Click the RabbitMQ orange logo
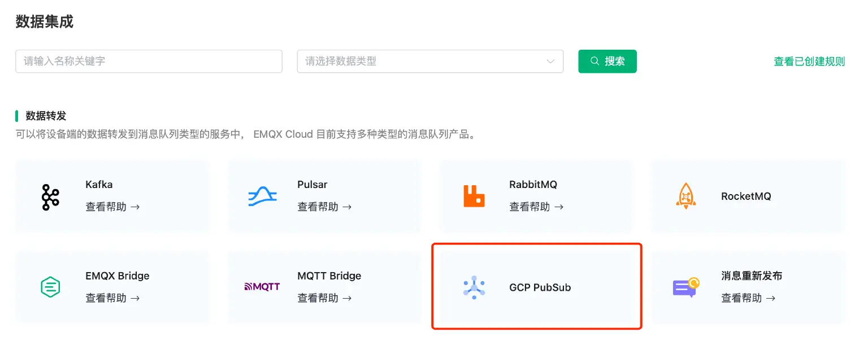Image resolution: width=868 pixels, height=341 pixels. tap(474, 196)
